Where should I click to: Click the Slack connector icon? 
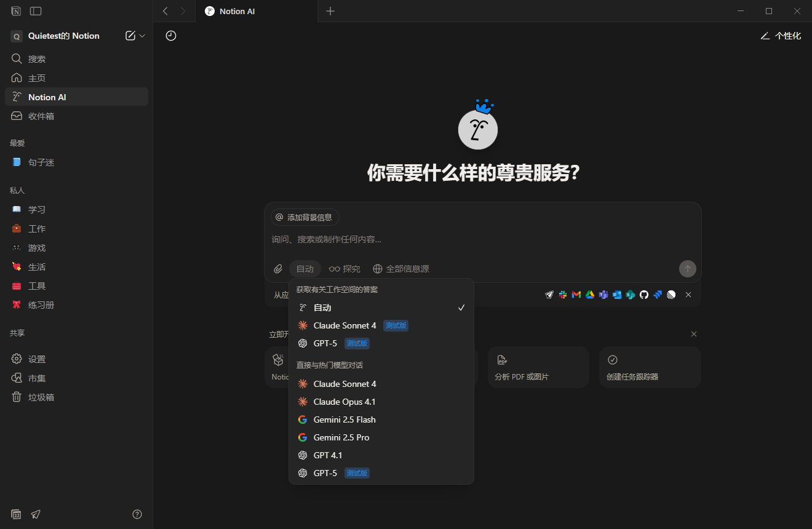point(562,295)
